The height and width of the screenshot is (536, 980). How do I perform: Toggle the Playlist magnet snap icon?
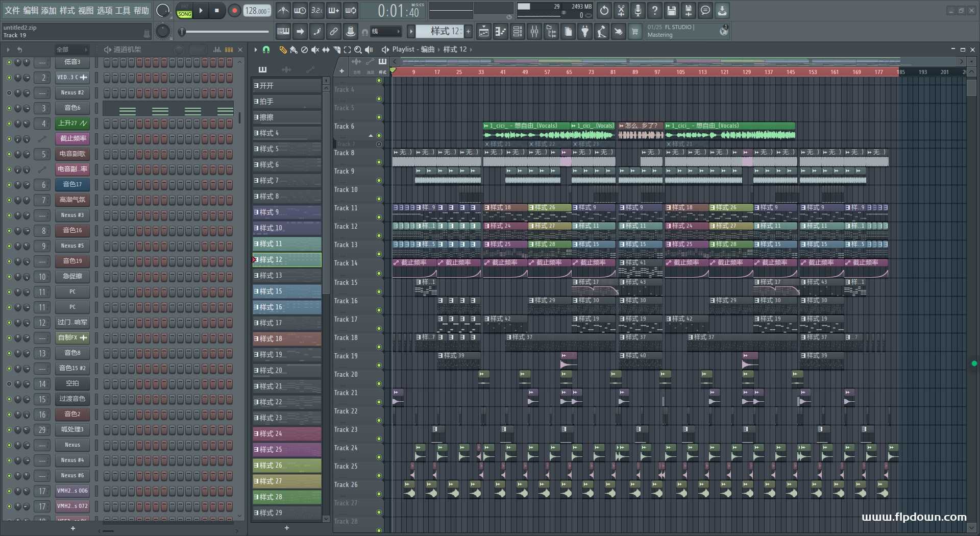266,50
